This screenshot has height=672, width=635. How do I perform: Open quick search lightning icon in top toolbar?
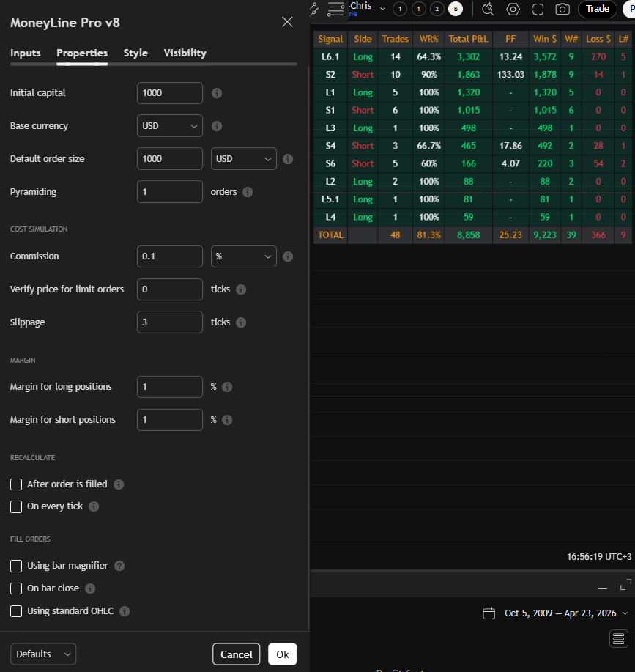coord(488,9)
